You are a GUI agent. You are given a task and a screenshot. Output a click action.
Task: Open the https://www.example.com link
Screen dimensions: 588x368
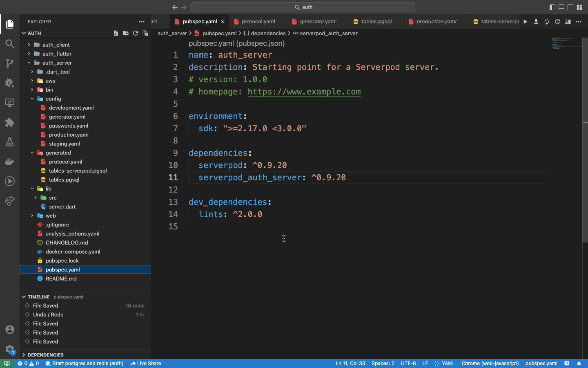tap(304, 92)
